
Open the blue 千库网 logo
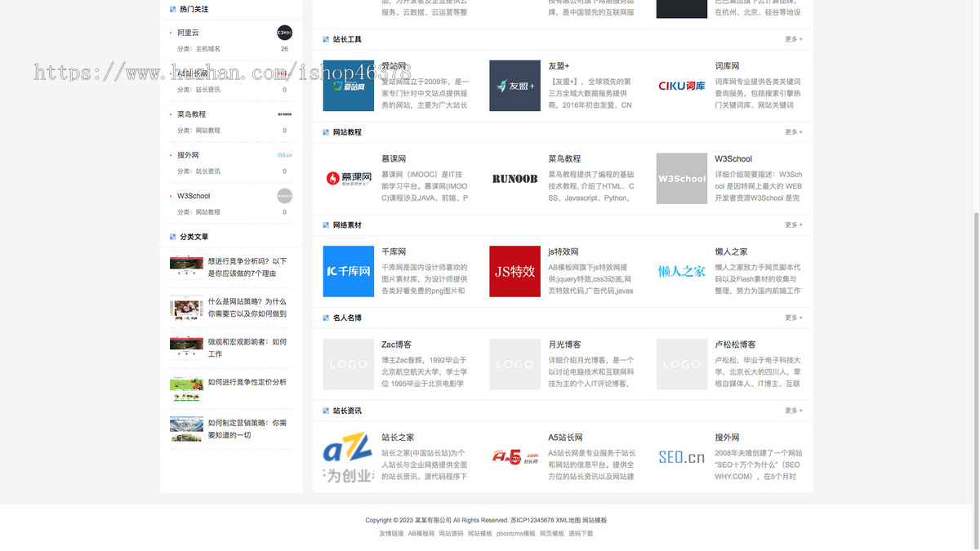[x=349, y=271]
